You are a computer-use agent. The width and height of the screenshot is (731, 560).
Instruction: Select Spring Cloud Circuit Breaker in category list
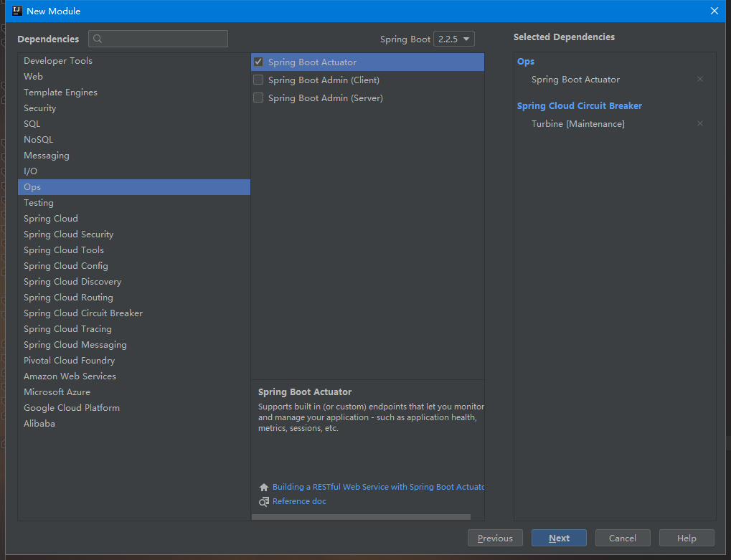pos(134,313)
